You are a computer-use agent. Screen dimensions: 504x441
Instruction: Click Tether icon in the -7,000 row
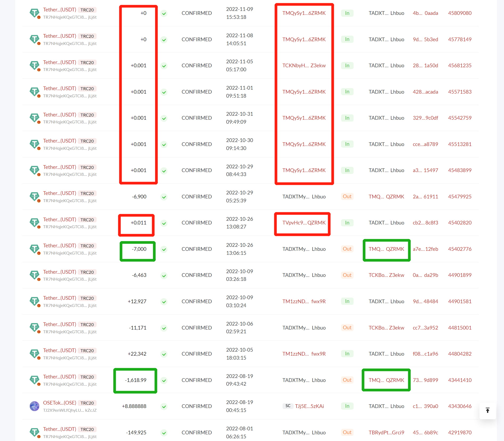(x=35, y=249)
